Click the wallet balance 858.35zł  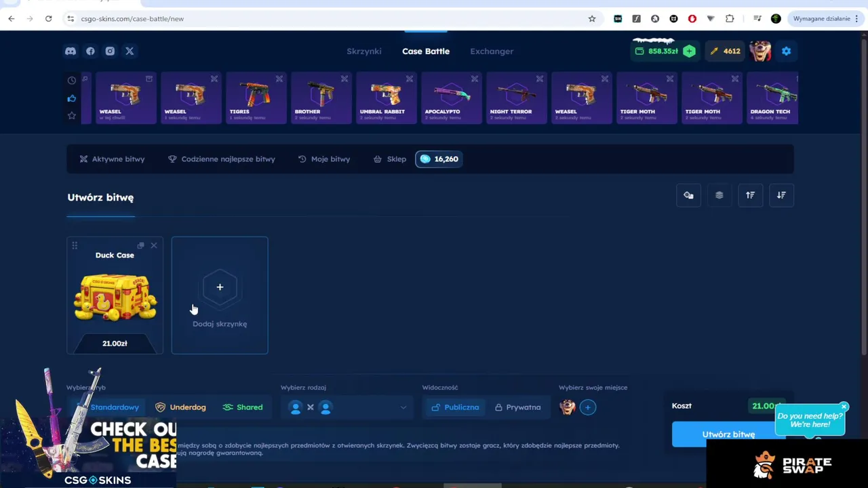[x=656, y=51]
